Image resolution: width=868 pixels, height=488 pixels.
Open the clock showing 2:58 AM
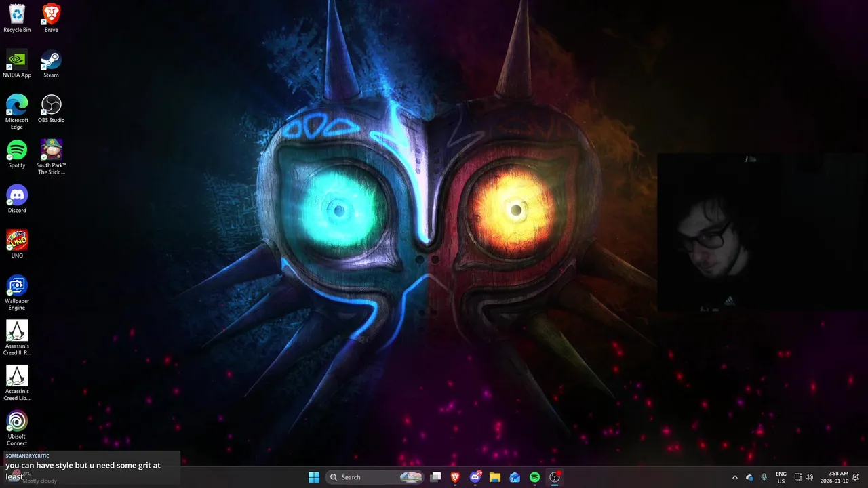pos(834,477)
